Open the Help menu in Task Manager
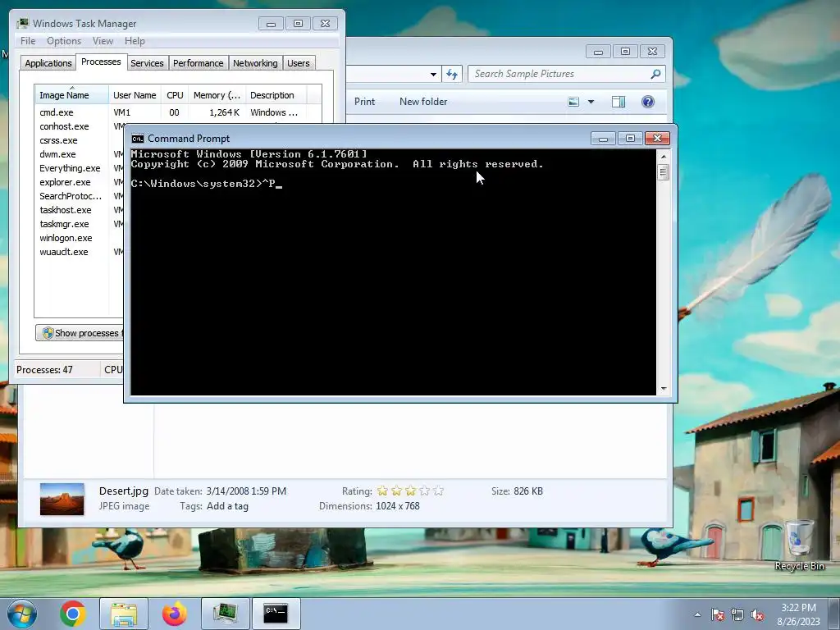The width and height of the screenshot is (840, 630). (x=135, y=41)
